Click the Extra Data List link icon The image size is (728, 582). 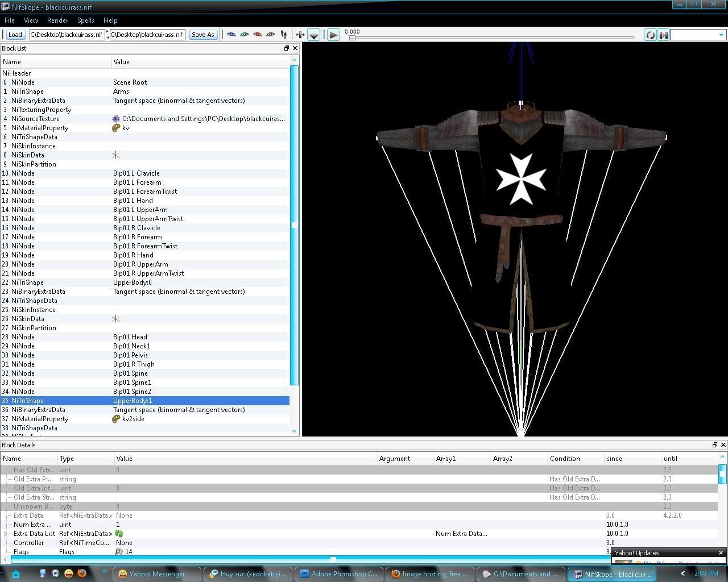click(119, 534)
